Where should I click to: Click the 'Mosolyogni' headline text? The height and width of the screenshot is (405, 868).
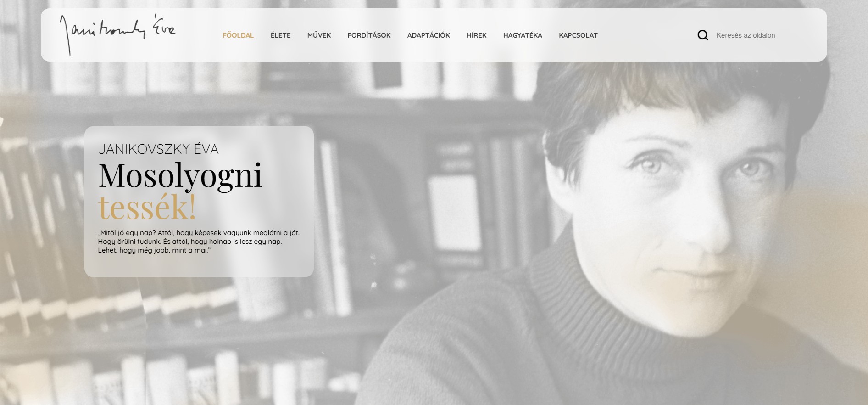coord(180,175)
